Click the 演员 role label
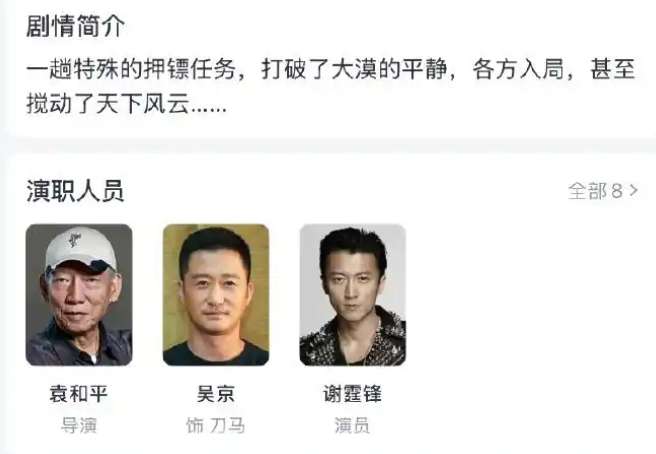 [x=352, y=425]
